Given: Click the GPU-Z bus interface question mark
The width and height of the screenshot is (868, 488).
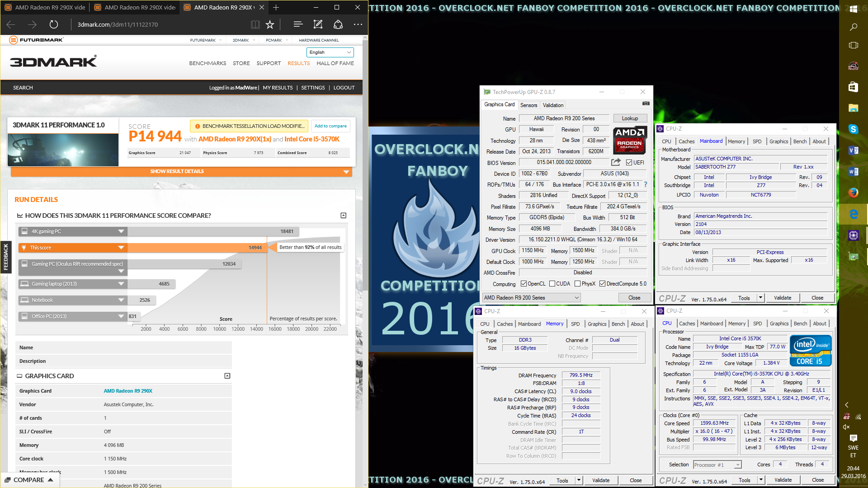Looking at the screenshot, I should (x=646, y=184).
